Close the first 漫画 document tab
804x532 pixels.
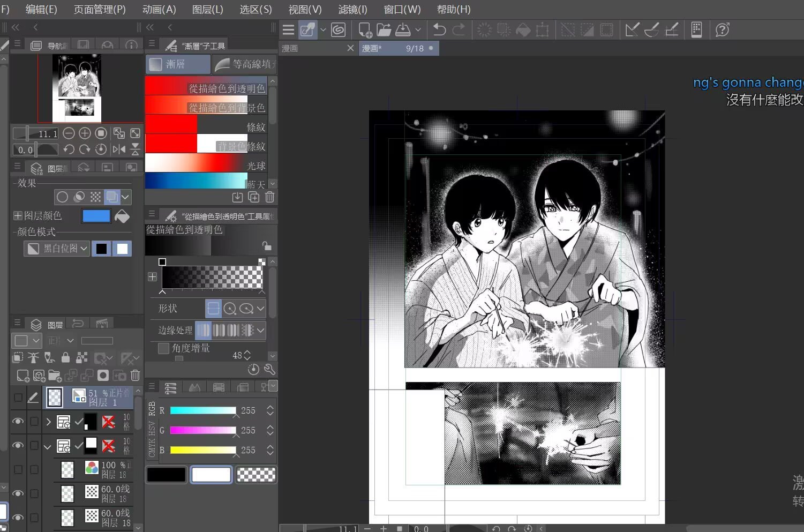(x=350, y=48)
